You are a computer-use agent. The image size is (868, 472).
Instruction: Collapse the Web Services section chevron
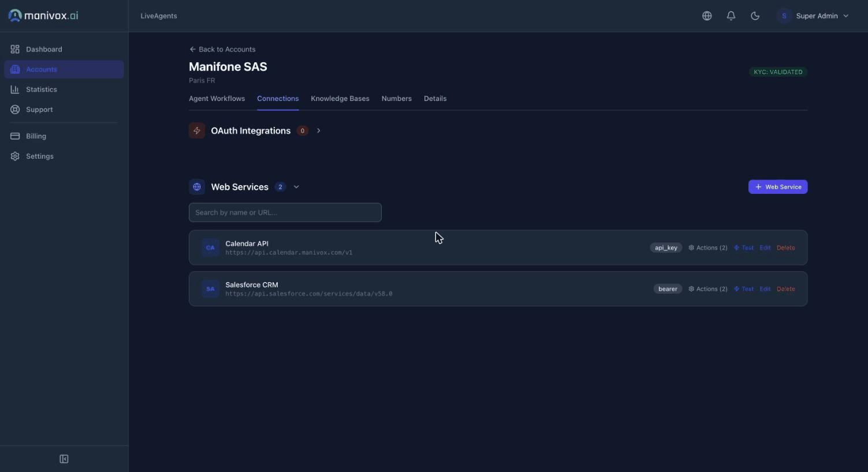tap(296, 187)
